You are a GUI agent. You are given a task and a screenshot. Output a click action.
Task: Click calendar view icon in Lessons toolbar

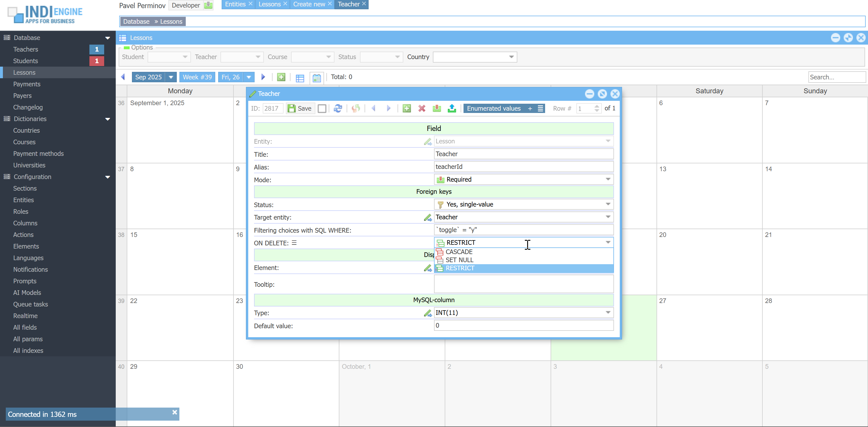click(x=317, y=78)
